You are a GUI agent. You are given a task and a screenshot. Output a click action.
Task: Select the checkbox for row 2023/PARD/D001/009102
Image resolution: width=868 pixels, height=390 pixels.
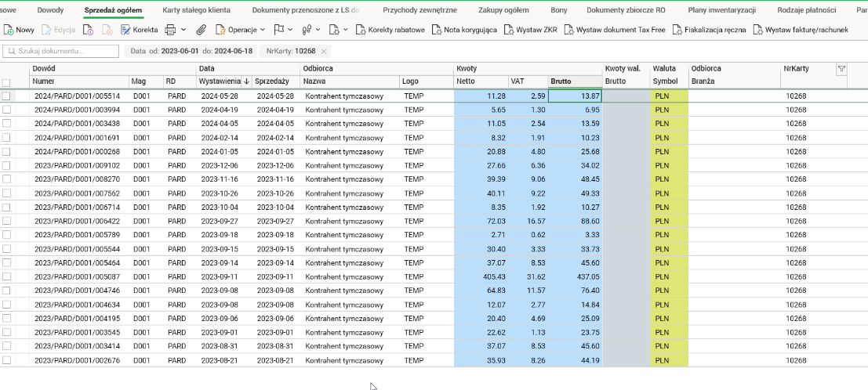pos(6,166)
